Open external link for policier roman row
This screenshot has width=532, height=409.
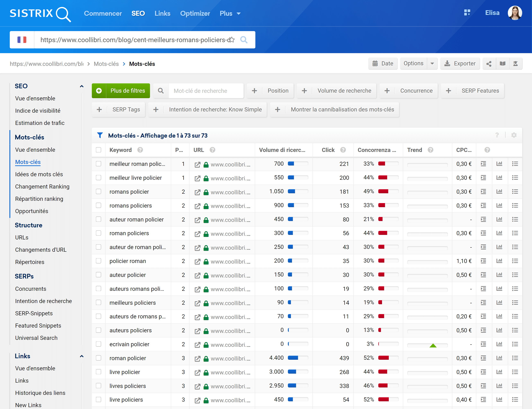click(197, 262)
